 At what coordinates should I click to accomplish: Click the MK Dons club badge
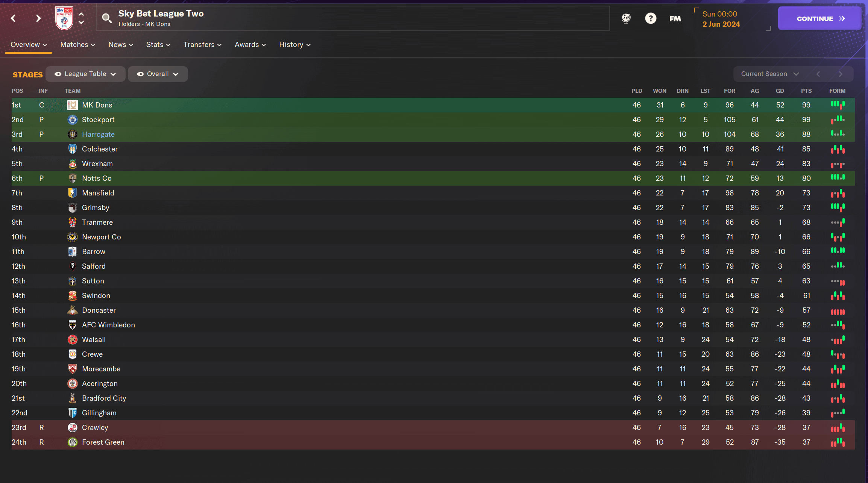[72, 105]
